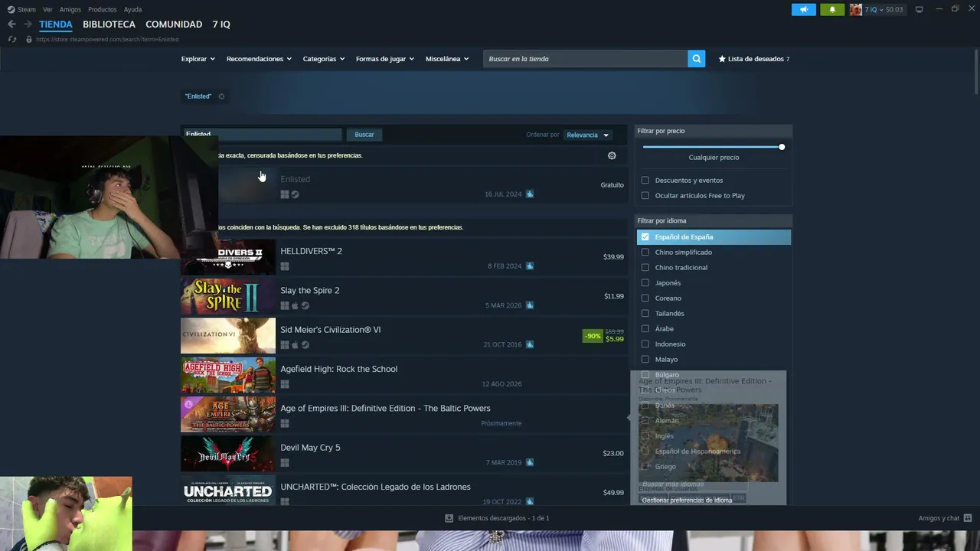Go back with the left arrow

point(11,24)
